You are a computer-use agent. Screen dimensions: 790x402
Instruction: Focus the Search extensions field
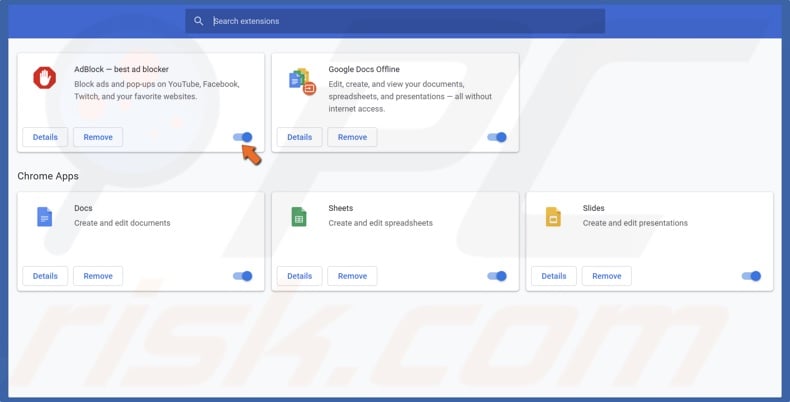pos(395,21)
